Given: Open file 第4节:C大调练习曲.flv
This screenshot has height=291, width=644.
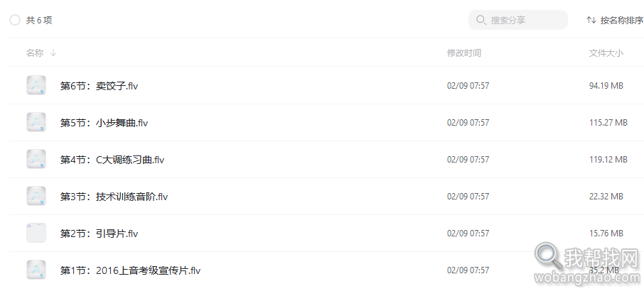Looking at the screenshot, I should (112, 160).
